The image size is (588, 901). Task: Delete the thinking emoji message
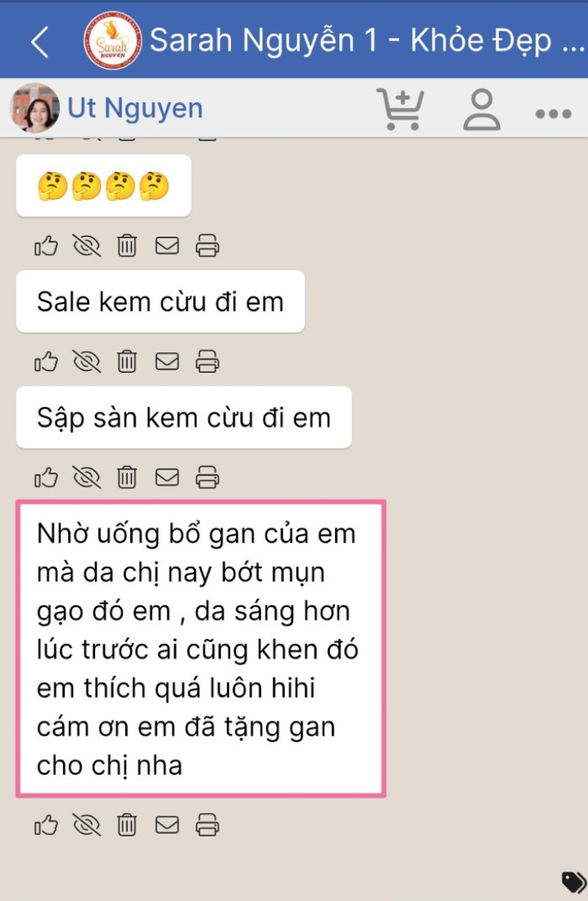coord(127,246)
